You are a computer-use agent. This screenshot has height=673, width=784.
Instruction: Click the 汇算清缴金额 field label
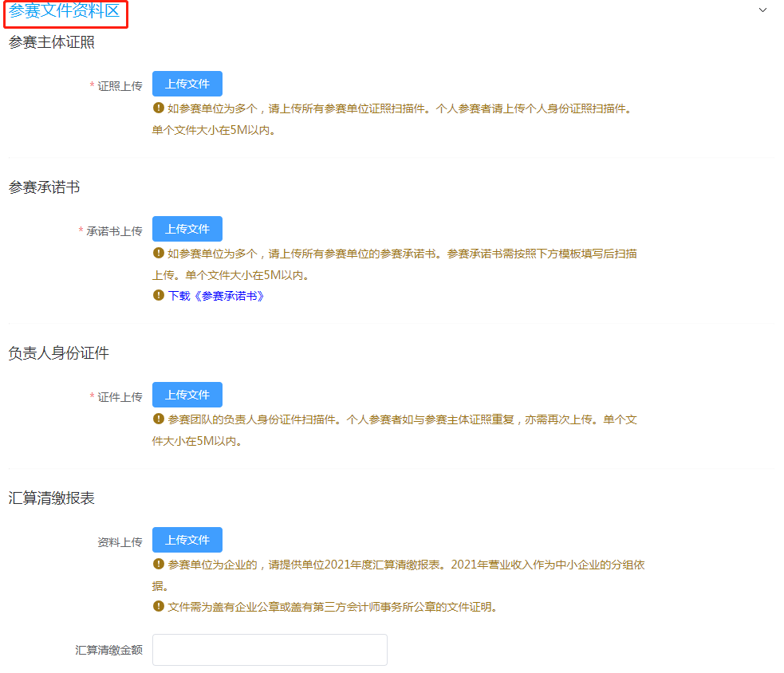[108, 650]
